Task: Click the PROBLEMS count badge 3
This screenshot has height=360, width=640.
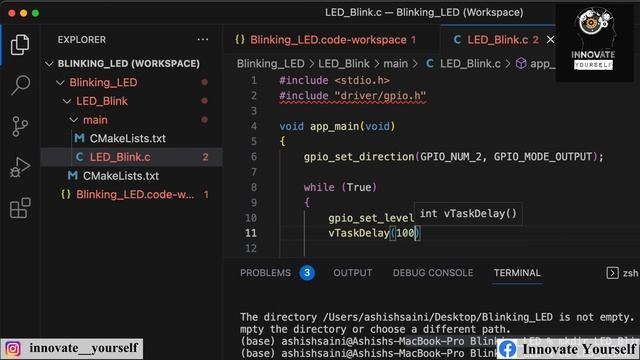Action: coord(307,273)
